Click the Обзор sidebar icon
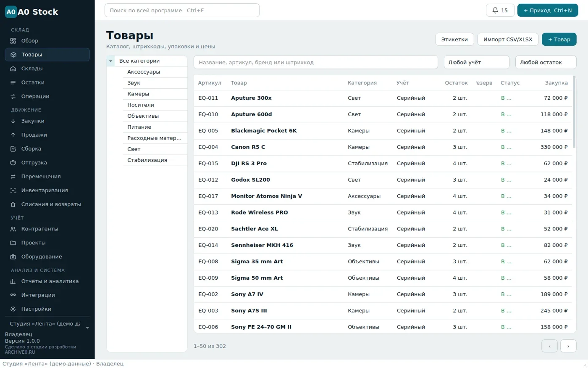 pyautogui.click(x=13, y=41)
